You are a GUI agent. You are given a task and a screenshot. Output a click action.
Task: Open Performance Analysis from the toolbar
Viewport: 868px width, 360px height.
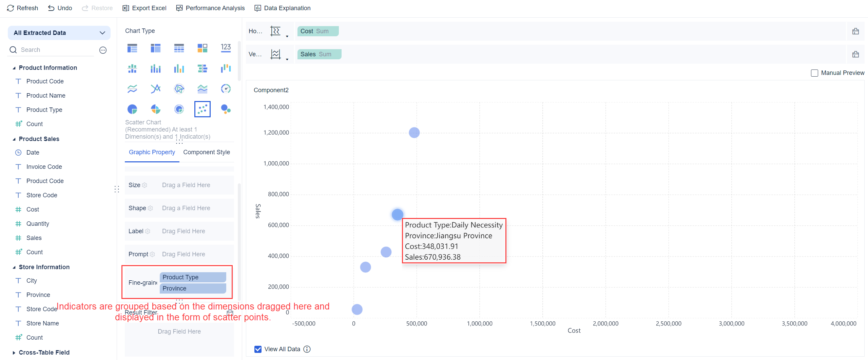click(x=210, y=8)
